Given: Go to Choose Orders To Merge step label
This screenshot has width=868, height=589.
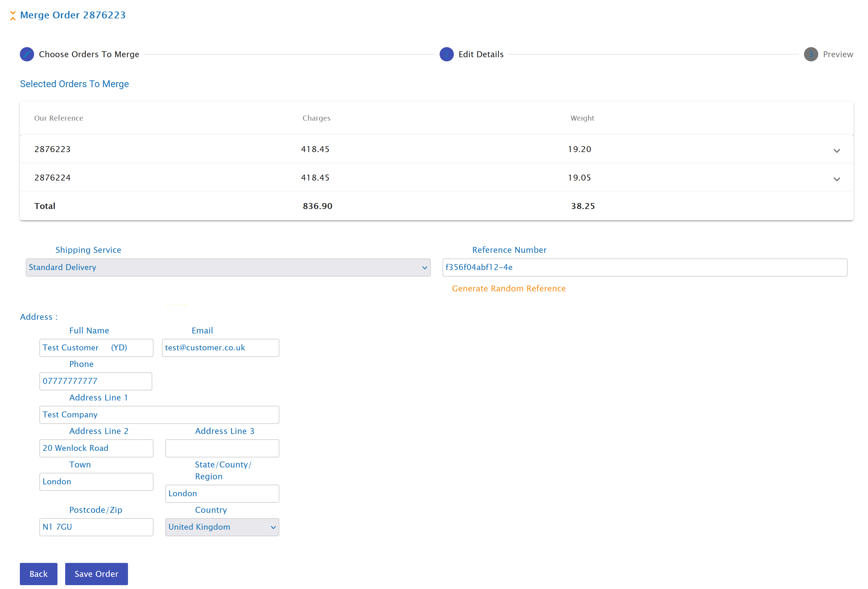Looking at the screenshot, I should tap(89, 54).
